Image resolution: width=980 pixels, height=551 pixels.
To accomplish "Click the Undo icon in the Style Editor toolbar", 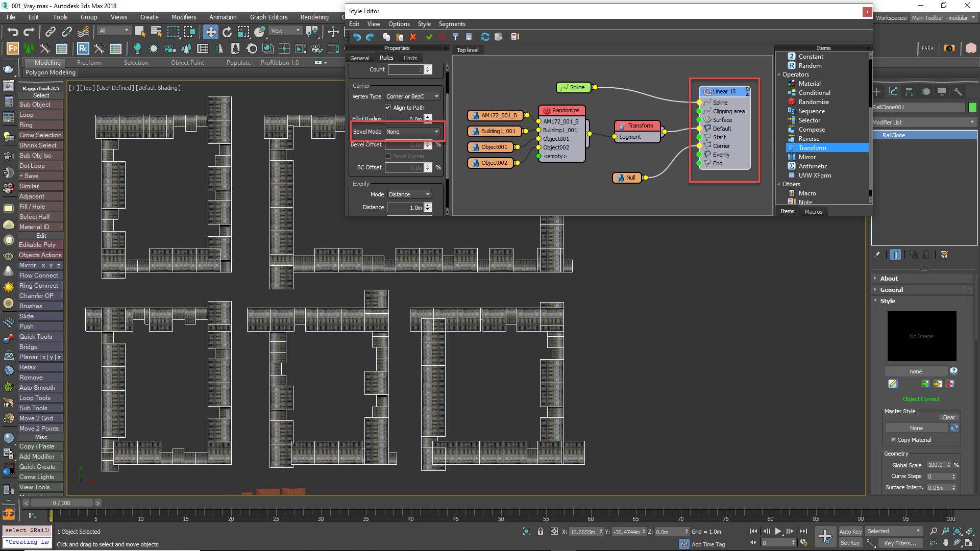I will (356, 37).
